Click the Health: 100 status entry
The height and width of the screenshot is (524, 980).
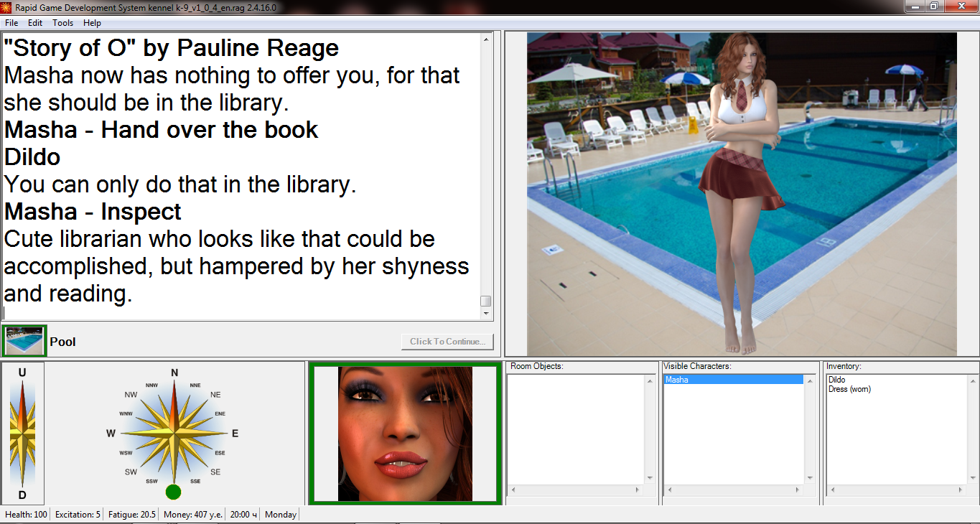point(26,515)
